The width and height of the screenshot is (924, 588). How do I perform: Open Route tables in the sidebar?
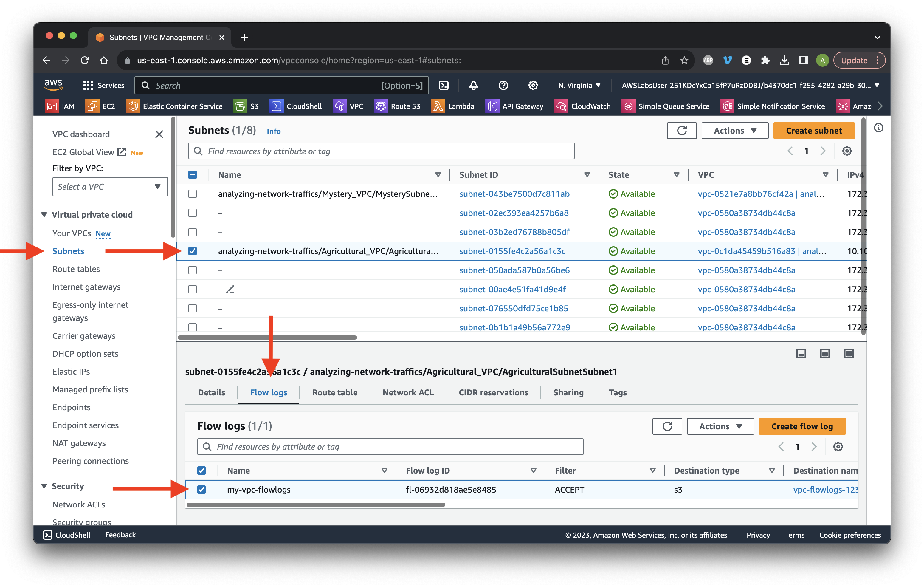(76, 269)
